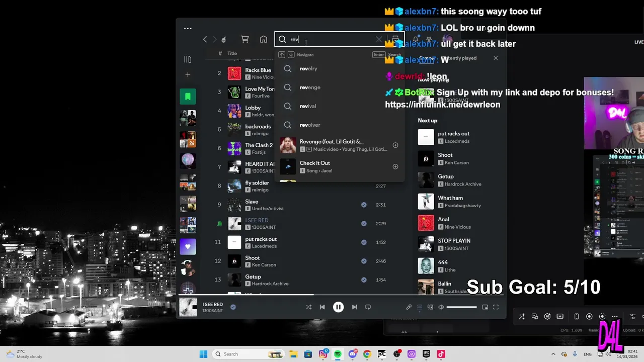
Task: Toggle saved checkmark on put racks out row
Action: coord(364,242)
